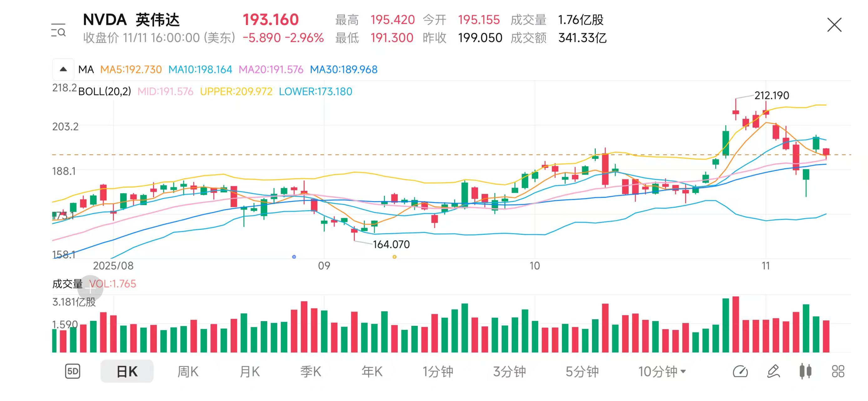Toggle candlestick chart style icon
The image size is (868, 401).
coord(805,371)
